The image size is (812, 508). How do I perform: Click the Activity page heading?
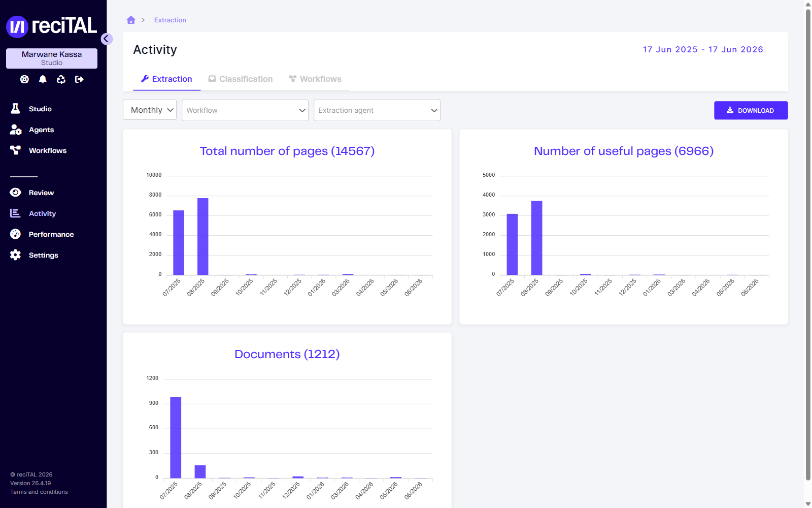(155, 50)
